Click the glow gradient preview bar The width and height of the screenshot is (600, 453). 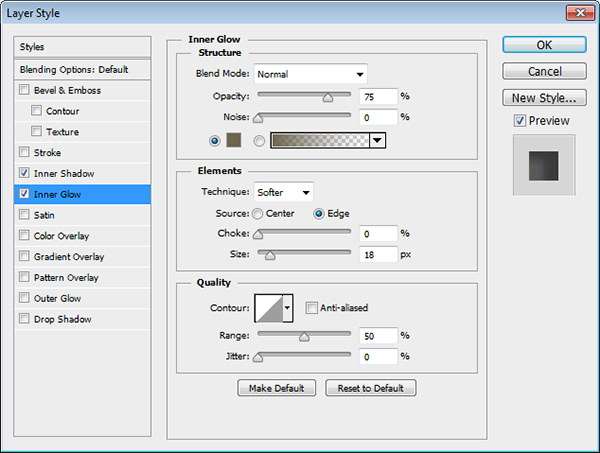point(319,141)
